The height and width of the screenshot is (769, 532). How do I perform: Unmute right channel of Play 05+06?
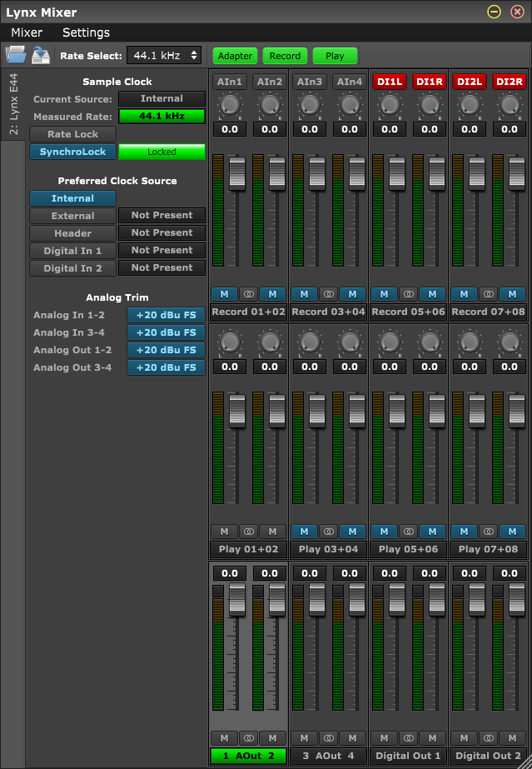click(x=432, y=532)
